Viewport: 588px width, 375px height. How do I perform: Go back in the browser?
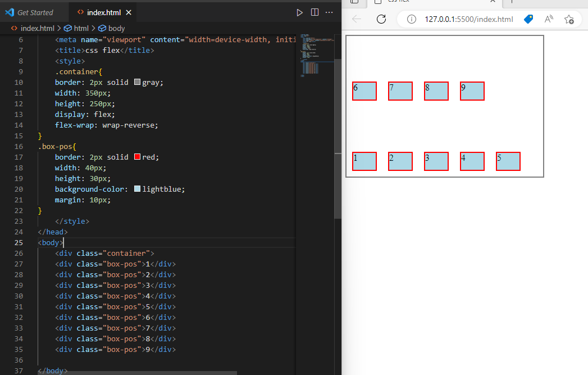357,19
